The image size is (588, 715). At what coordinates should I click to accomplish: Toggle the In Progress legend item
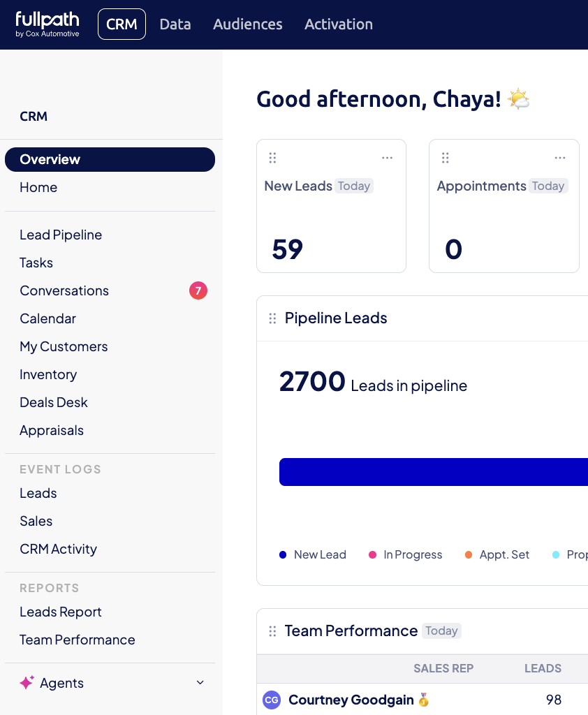point(405,555)
